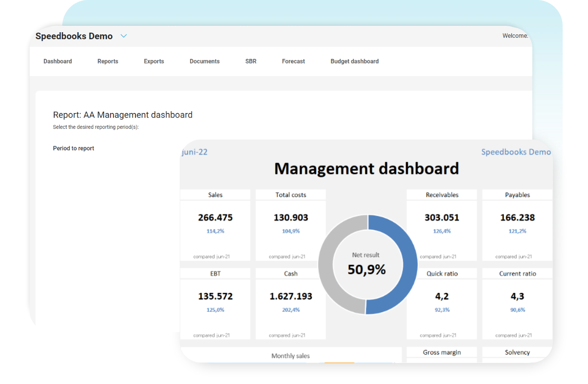The height and width of the screenshot is (384, 588).
Task: Click the Receivables value 303.051
Action: 442,218
